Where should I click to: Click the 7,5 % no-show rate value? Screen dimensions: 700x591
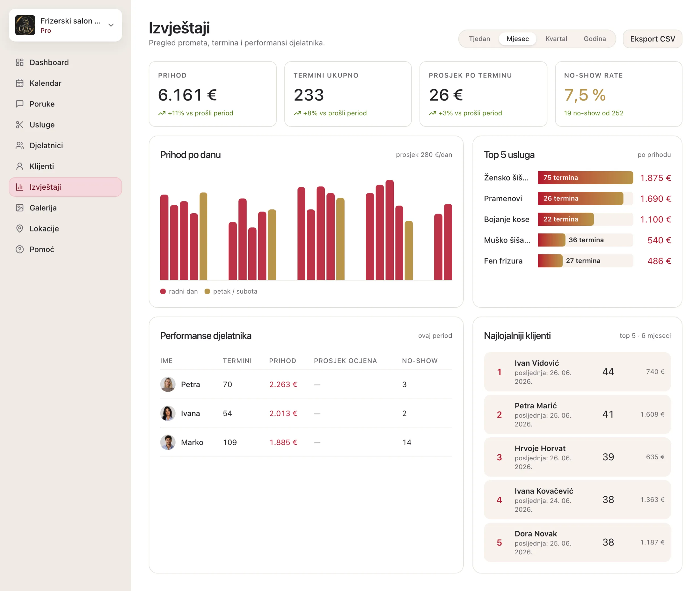click(585, 95)
